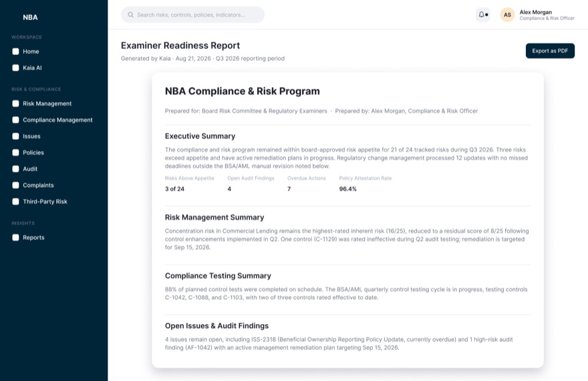Click the Open Audit Findings label
This screenshot has width=588, height=381.
tap(251, 178)
